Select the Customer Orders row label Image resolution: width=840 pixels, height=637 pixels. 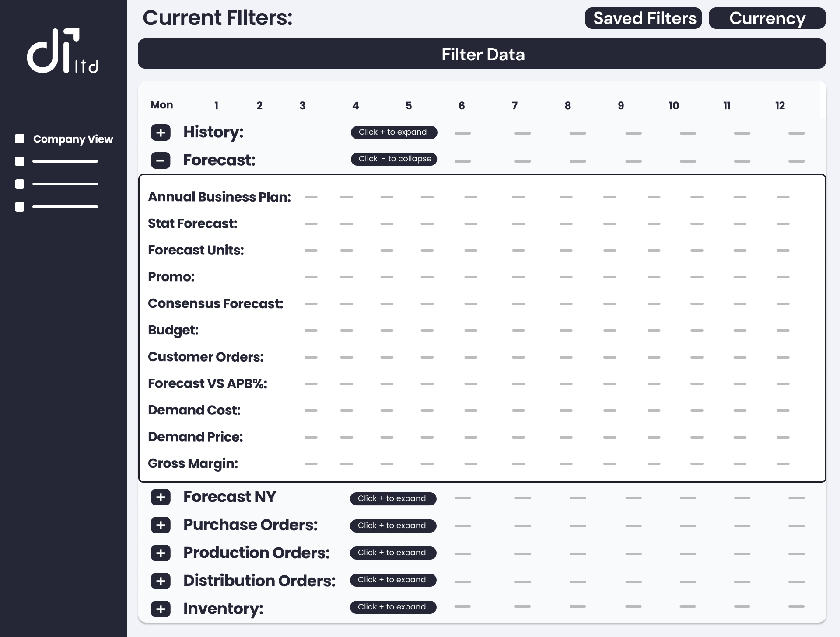coord(206,357)
